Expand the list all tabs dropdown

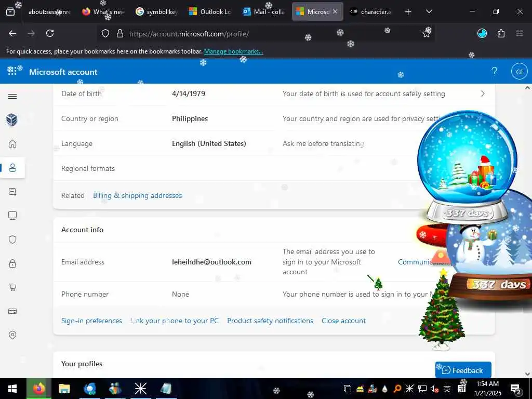click(429, 11)
